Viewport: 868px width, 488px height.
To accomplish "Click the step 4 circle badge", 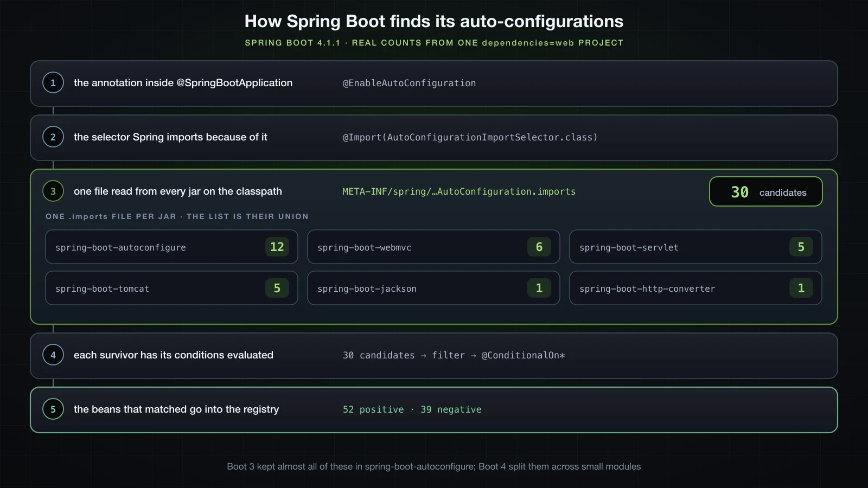I will [x=53, y=355].
